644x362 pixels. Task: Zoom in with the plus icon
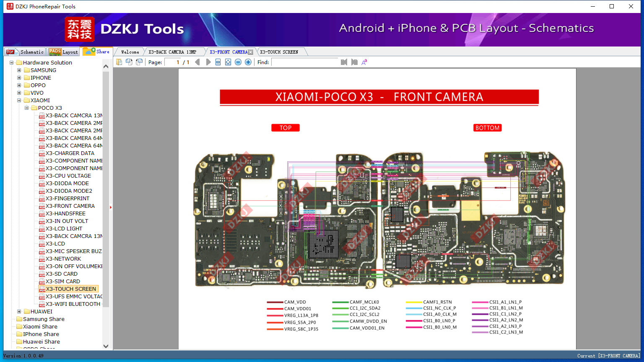tap(248, 62)
